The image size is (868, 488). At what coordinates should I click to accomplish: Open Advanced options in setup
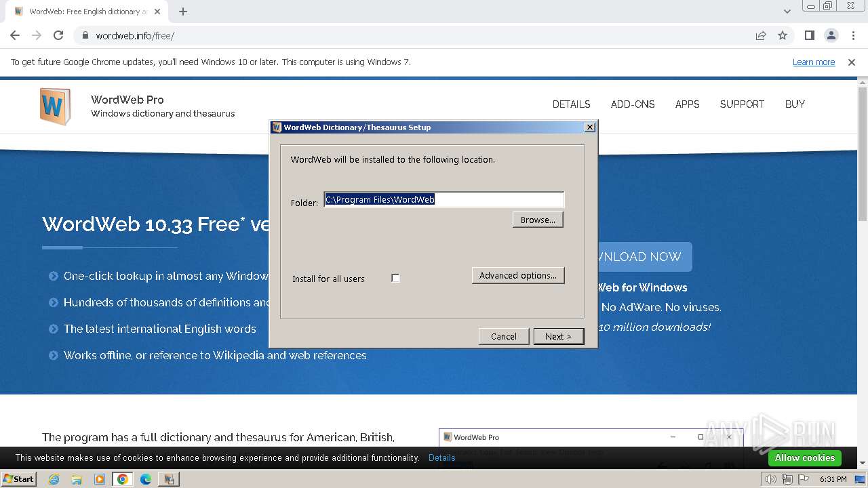click(518, 275)
